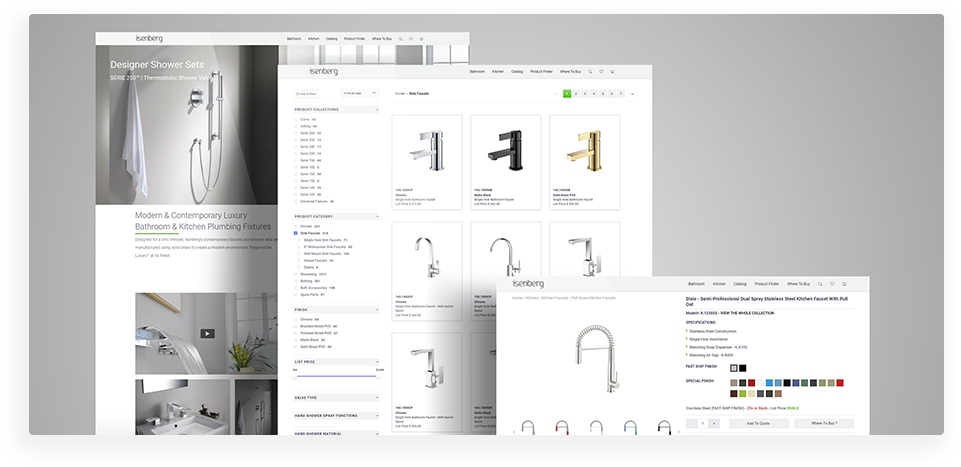
Task: Open cart icon on Sink Faucets listing page
Action: point(612,72)
